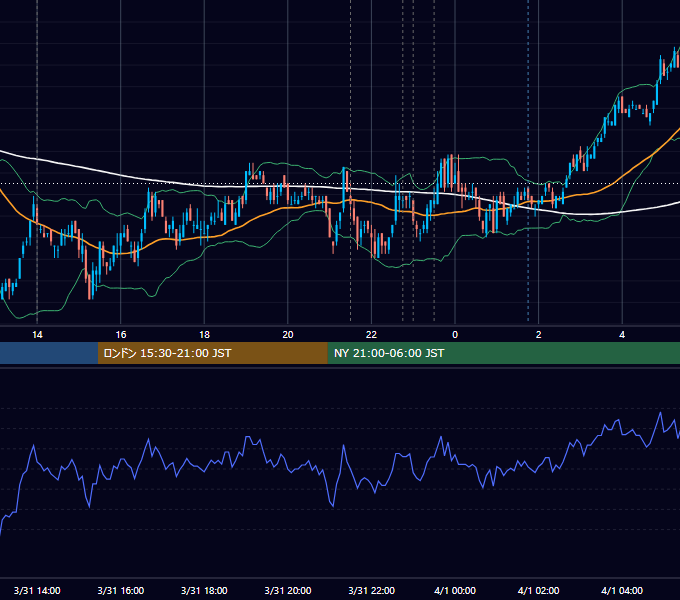Screen dimensions: 680x600
Task: Click the 4/1 02:00 date label
Action: [x=539, y=590]
